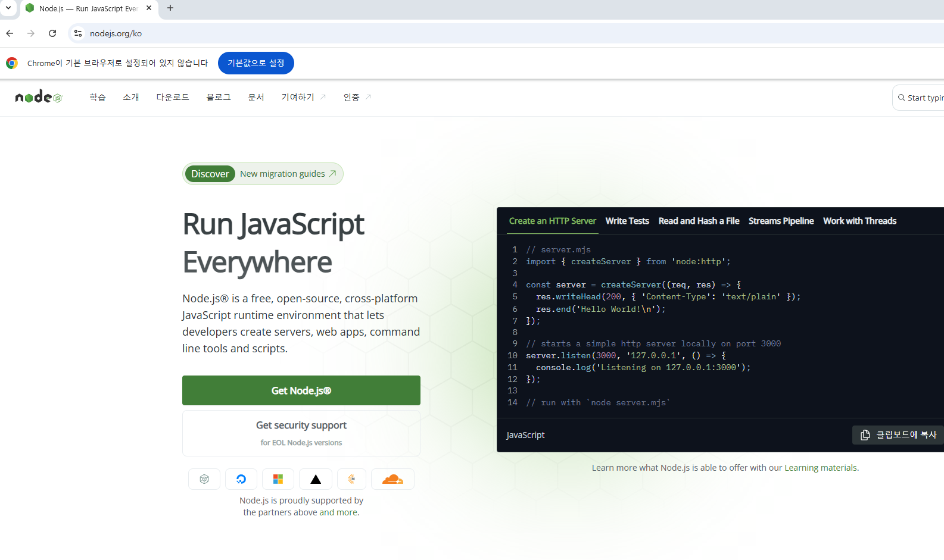Click the JavaScript language label under code
Image resolution: width=944 pixels, height=560 pixels.
pos(525,435)
